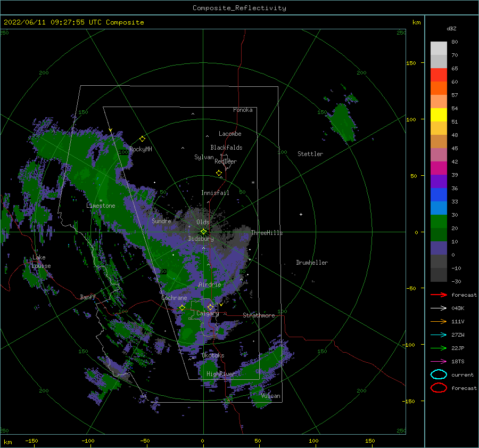479x448 pixels.
Task: Pick the light blue 33 dBZ swatch
Action: [439, 208]
